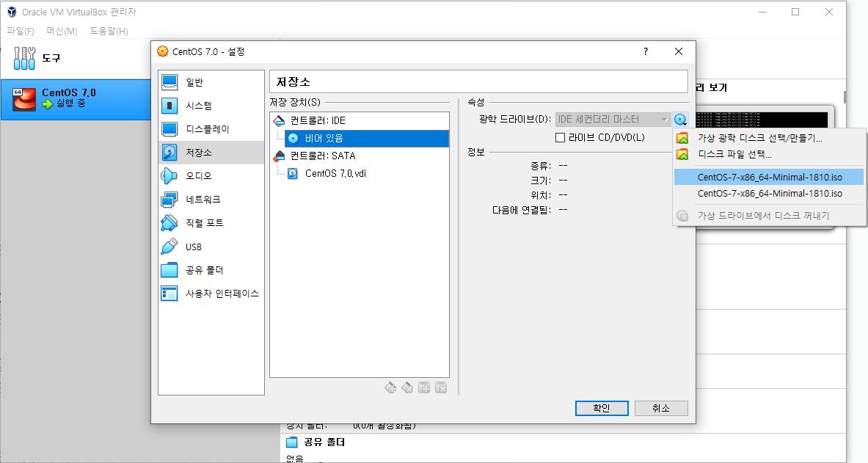Click the add controller icon below storage tree
This screenshot has width=868, height=463.
point(390,387)
